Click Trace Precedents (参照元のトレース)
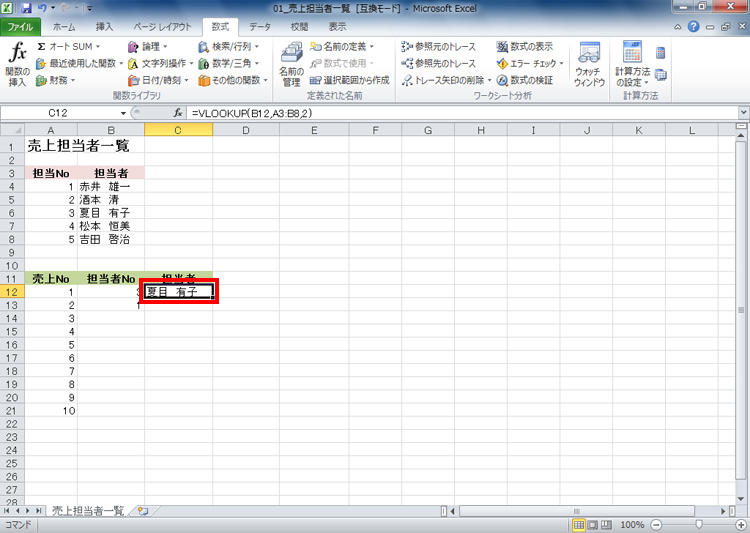 pos(439,46)
